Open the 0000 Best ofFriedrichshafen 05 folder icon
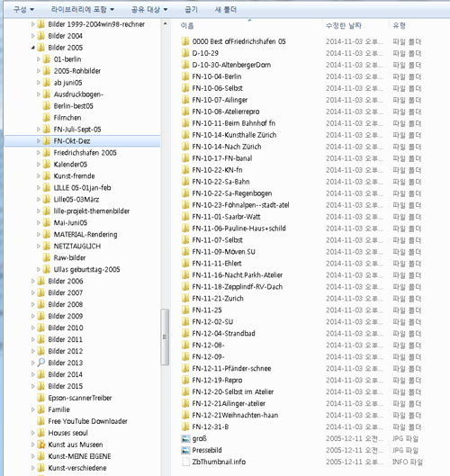 (x=185, y=41)
